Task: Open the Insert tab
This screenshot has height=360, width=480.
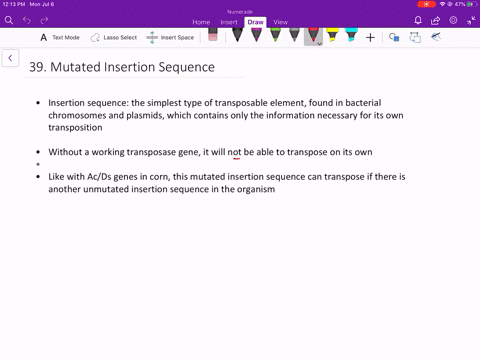Action: [229, 22]
